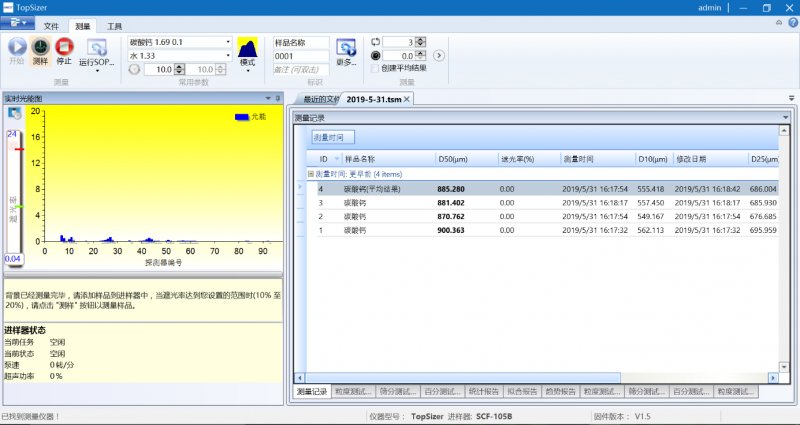Expand the 运行SOP dropdown arrow

(x=97, y=71)
